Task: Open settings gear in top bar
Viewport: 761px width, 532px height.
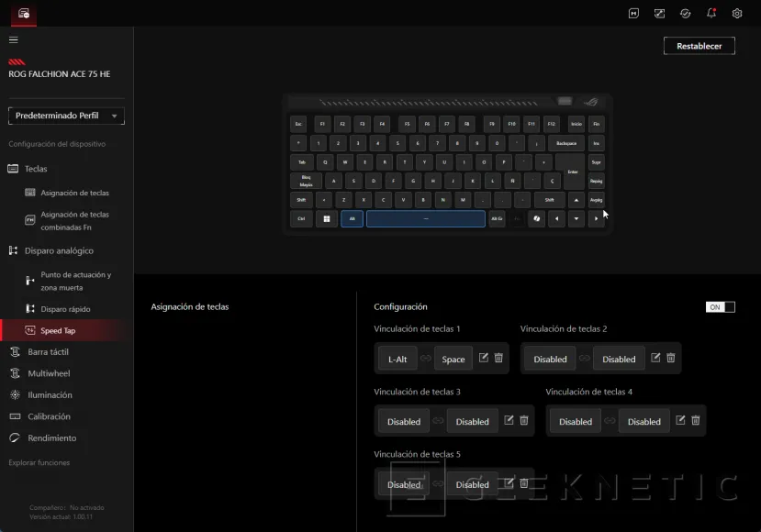Action: click(737, 14)
